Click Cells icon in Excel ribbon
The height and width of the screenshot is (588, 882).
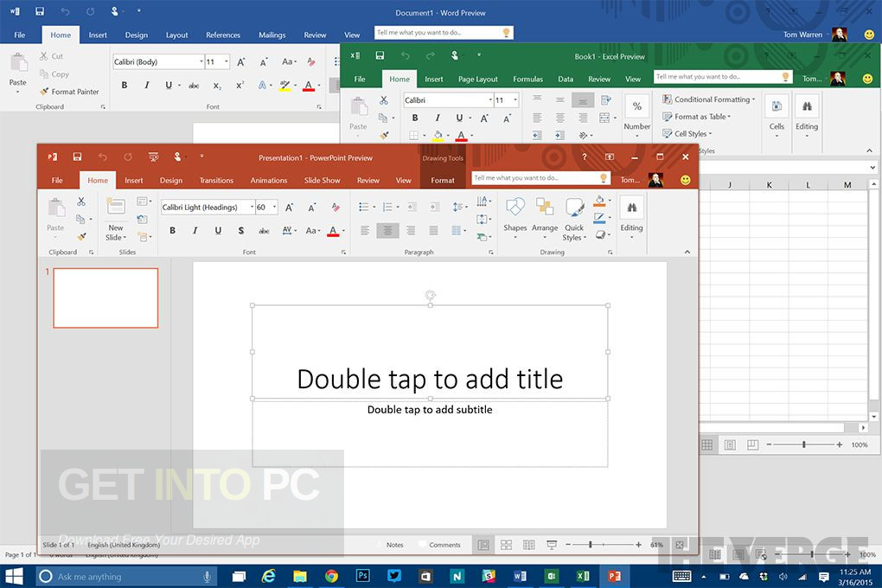click(x=777, y=105)
